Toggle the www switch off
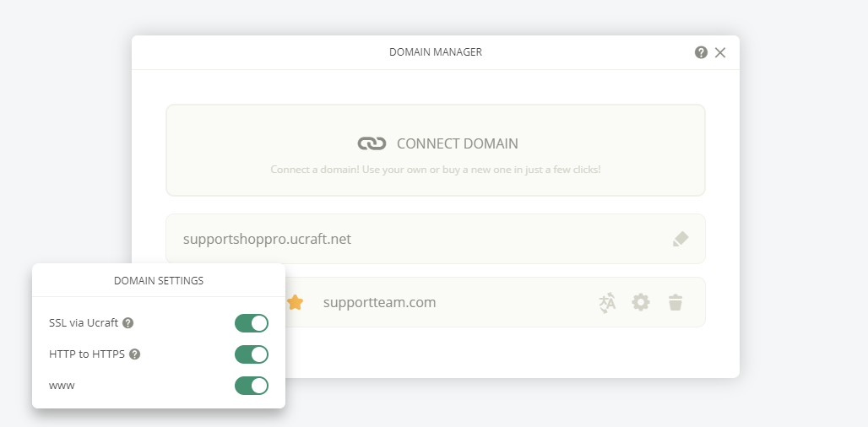This screenshot has height=427, width=868. pyautogui.click(x=252, y=386)
